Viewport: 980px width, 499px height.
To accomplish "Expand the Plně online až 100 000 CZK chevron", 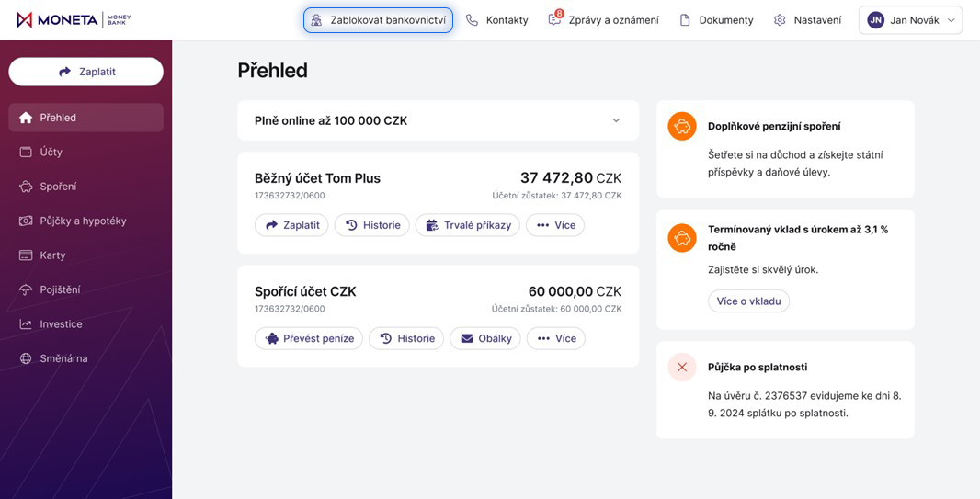I will pos(616,120).
